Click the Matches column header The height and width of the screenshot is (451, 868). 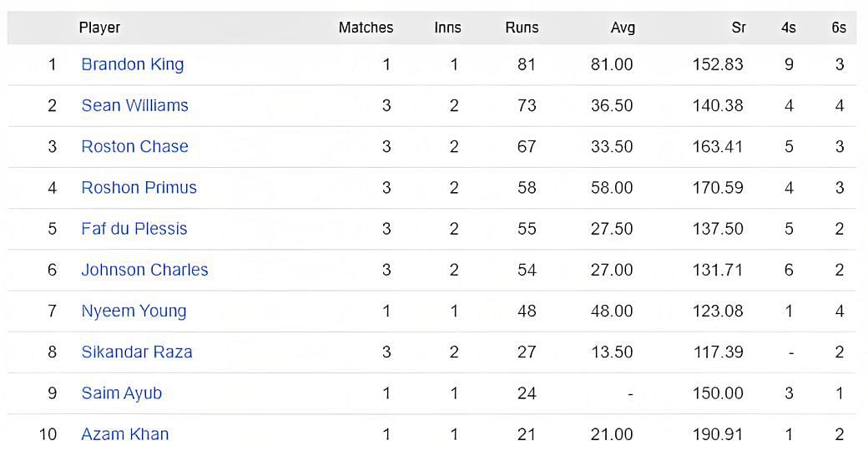[366, 28]
